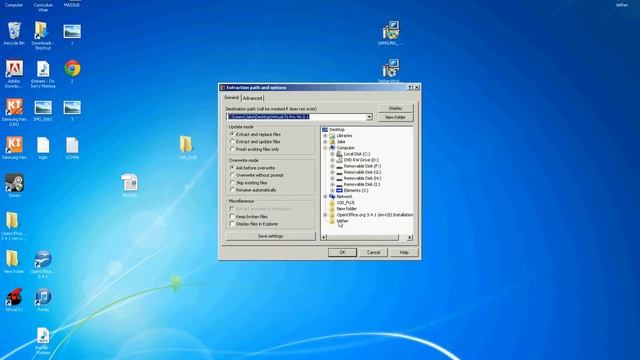
Task: Enable Keep broken files checkbox
Action: coord(232,216)
